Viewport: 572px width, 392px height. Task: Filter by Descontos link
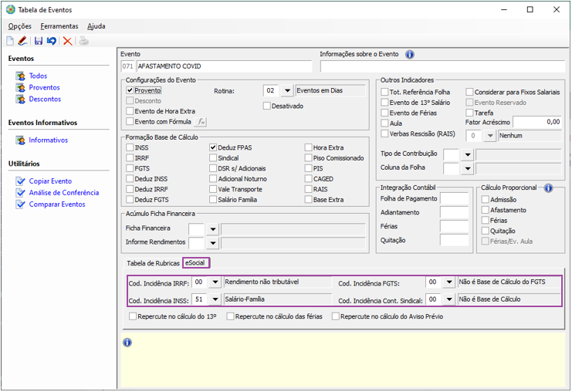coord(45,100)
